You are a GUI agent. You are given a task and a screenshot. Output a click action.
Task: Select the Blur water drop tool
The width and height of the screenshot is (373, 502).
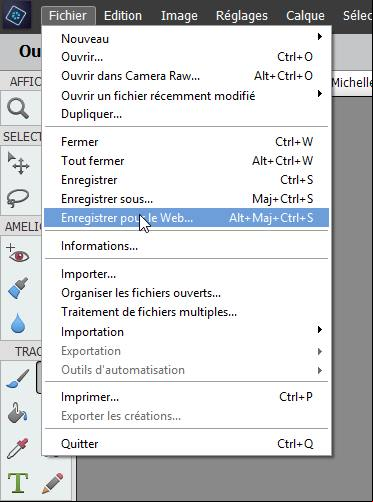18,323
